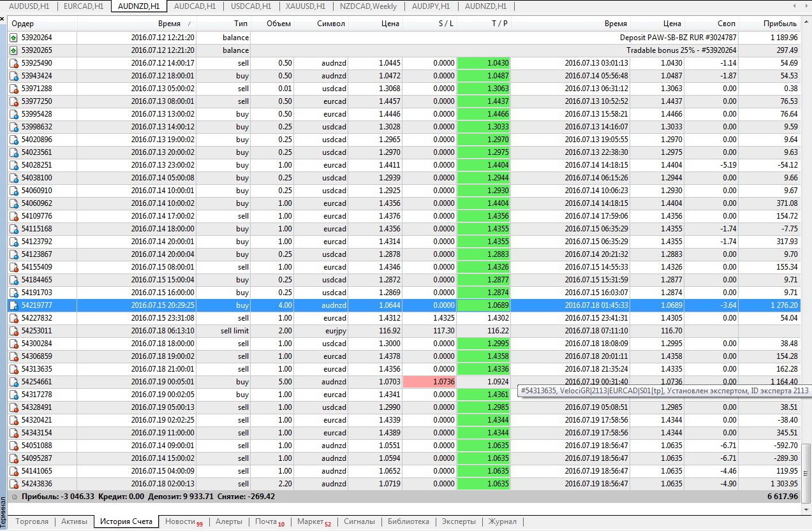The height and width of the screenshot is (531, 812).
Task: Click the order icon beside 53971288
Action: [x=13, y=89]
